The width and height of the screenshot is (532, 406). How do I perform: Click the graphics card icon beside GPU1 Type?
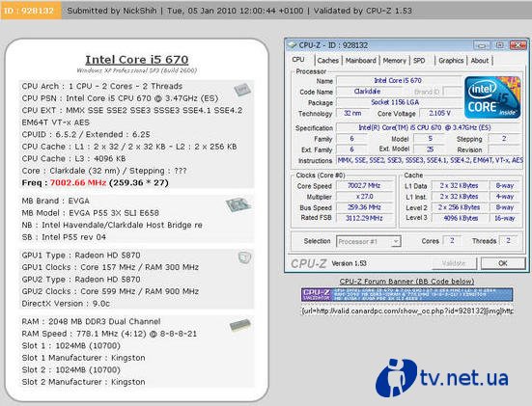(x=244, y=257)
